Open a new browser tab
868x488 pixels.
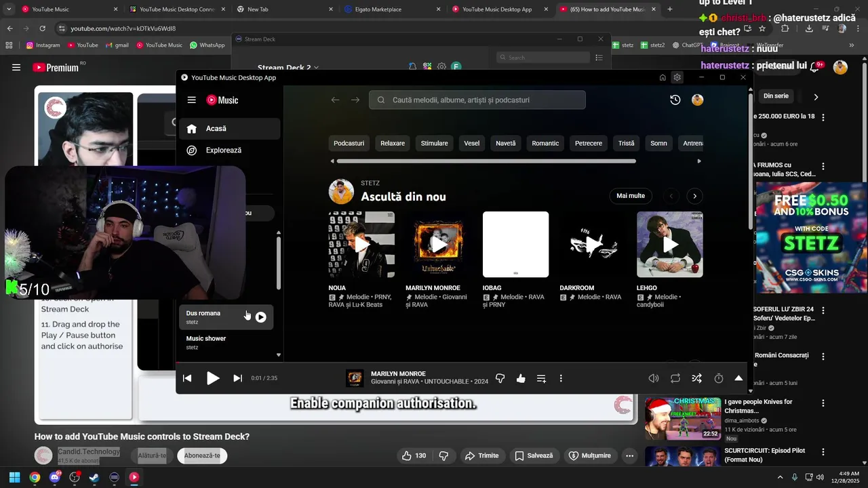(670, 9)
